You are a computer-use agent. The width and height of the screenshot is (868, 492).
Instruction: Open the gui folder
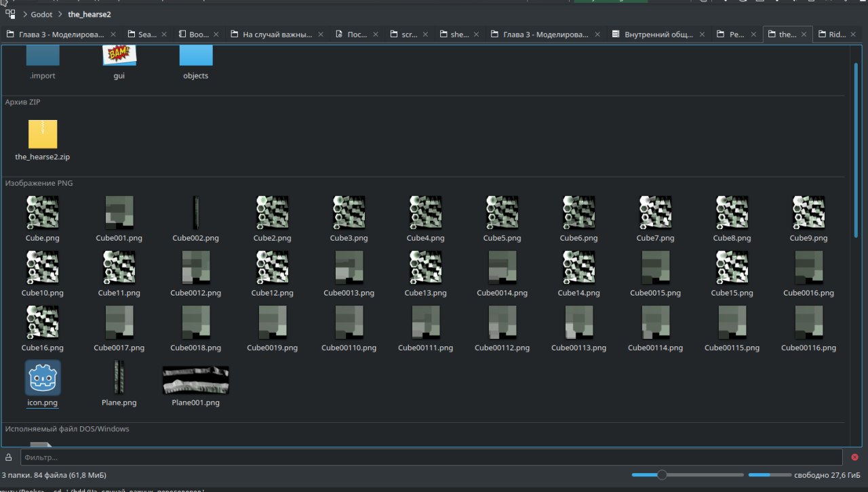coord(119,56)
